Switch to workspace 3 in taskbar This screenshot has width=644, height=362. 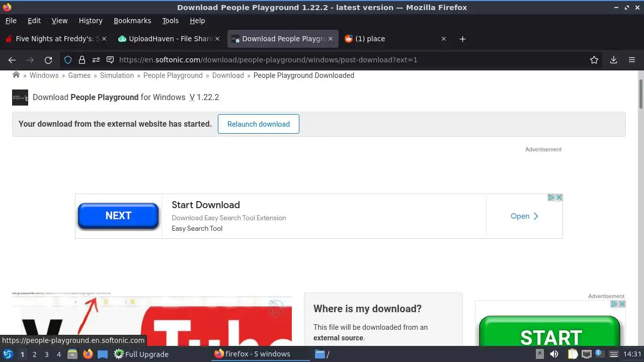(x=46, y=354)
